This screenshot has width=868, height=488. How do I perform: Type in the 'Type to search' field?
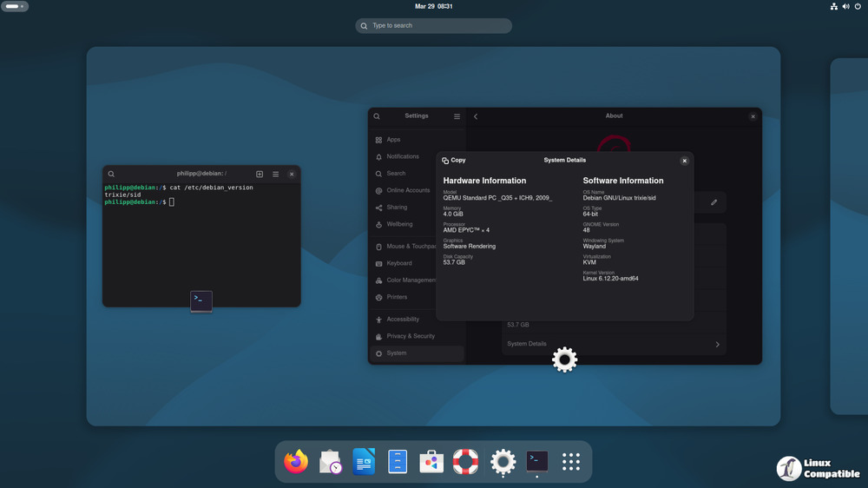pyautogui.click(x=434, y=26)
